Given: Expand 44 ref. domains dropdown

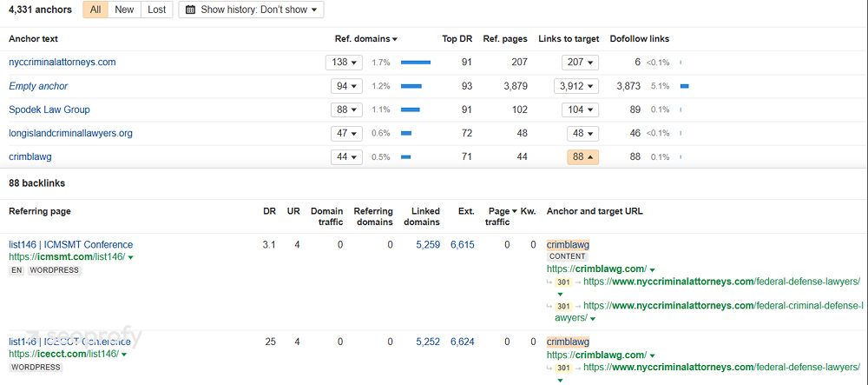Looking at the screenshot, I should pyautogui.click(x=346, y=156).
